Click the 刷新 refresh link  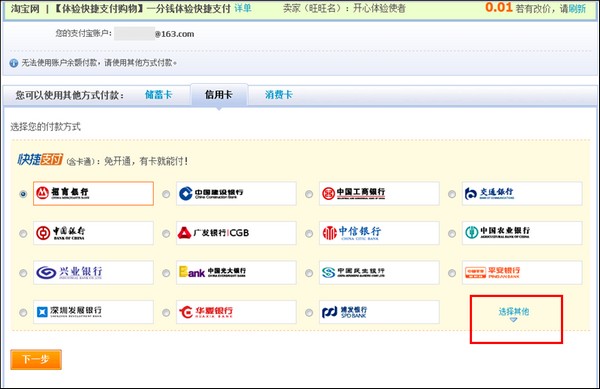point(577,8)
